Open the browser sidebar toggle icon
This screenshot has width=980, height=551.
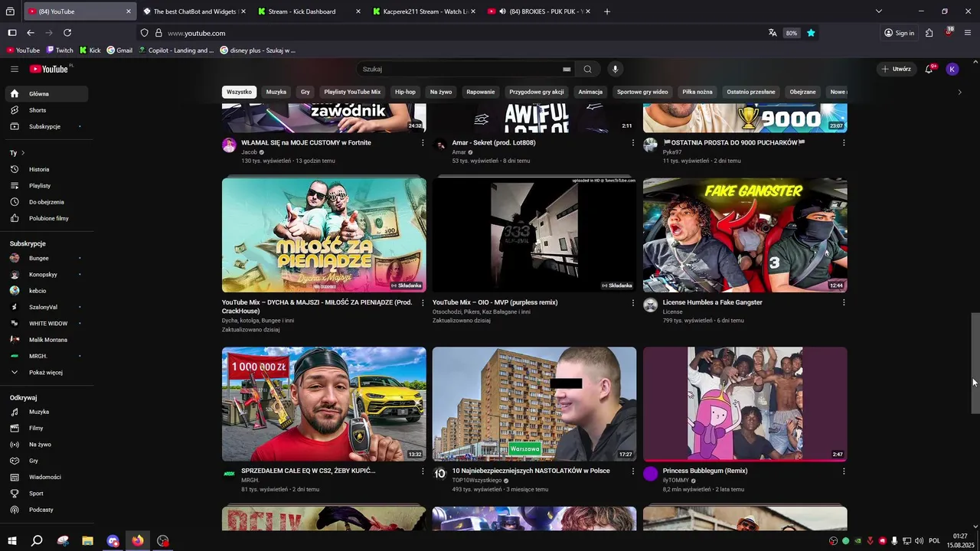(11, 33)
